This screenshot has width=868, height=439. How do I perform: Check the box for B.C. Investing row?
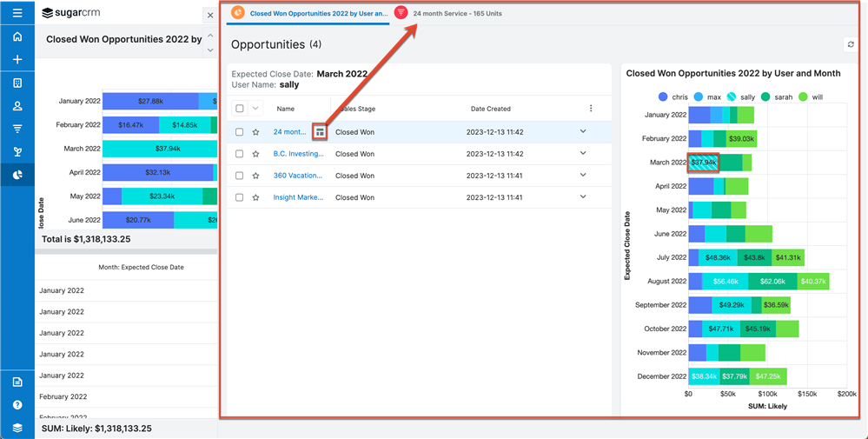(x=240, y=154)
